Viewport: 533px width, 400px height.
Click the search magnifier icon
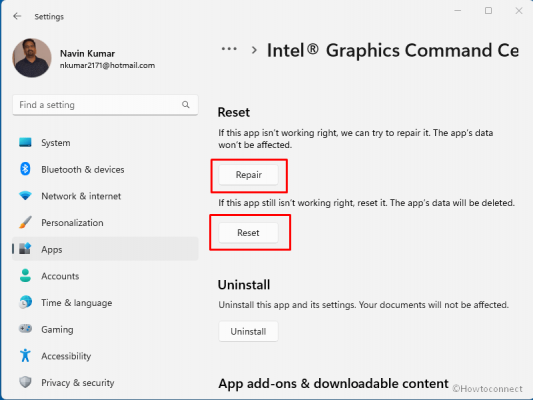pos(186,105)
